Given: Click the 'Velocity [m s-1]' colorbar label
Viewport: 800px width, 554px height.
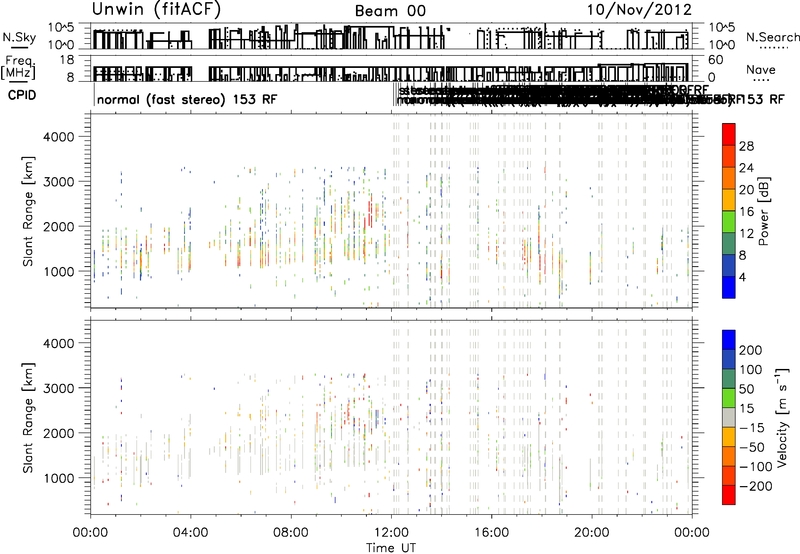Looking at the screenshot, I should click(x=782, y=417).
